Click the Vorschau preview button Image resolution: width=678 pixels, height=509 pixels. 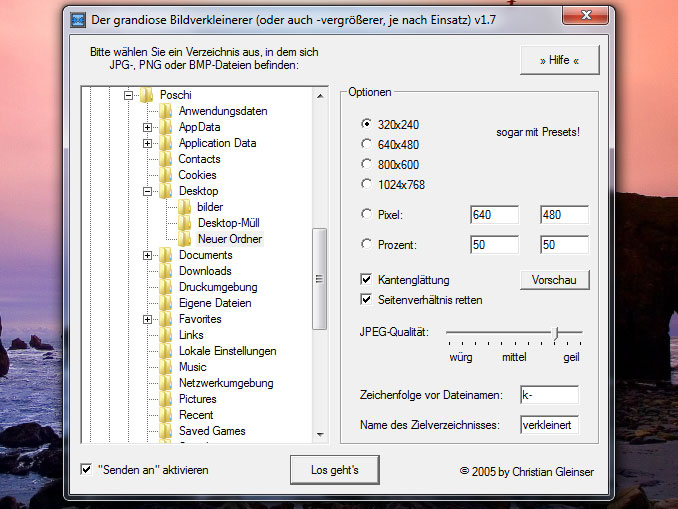(x=554, y=280)
